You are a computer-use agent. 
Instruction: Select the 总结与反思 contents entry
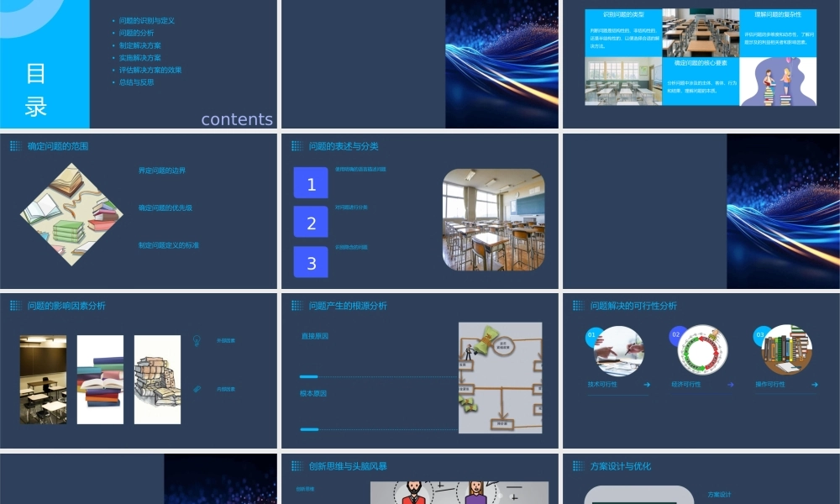(136, 82)
